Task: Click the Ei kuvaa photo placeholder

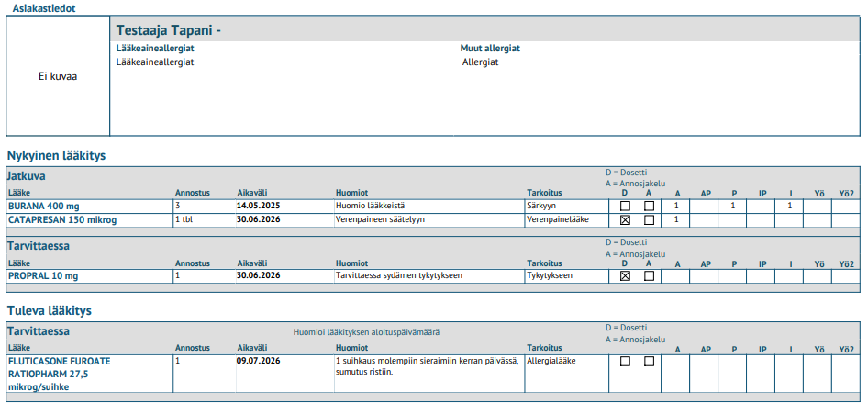Action: coord(58,76)
